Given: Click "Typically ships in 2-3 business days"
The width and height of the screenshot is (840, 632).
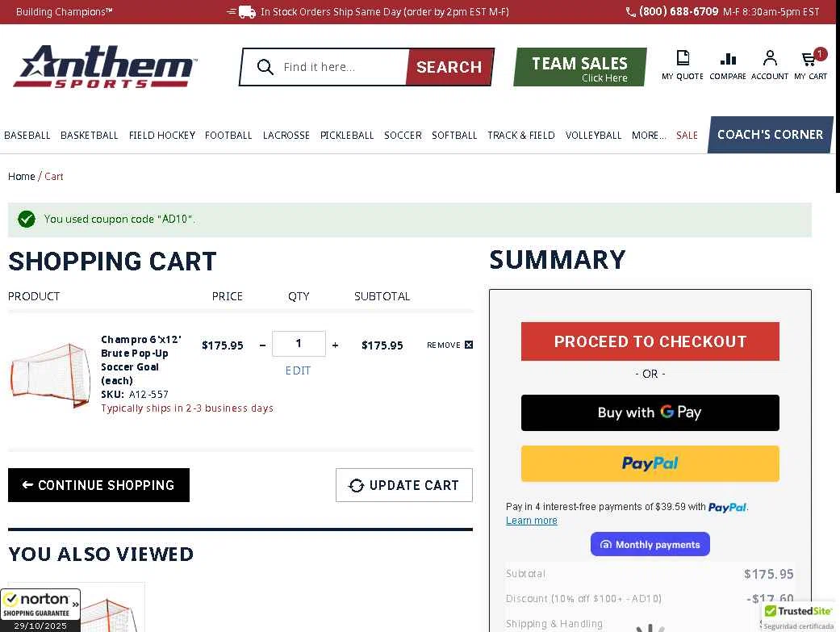Looking at the screenshot, I should [x=187, y=408].
